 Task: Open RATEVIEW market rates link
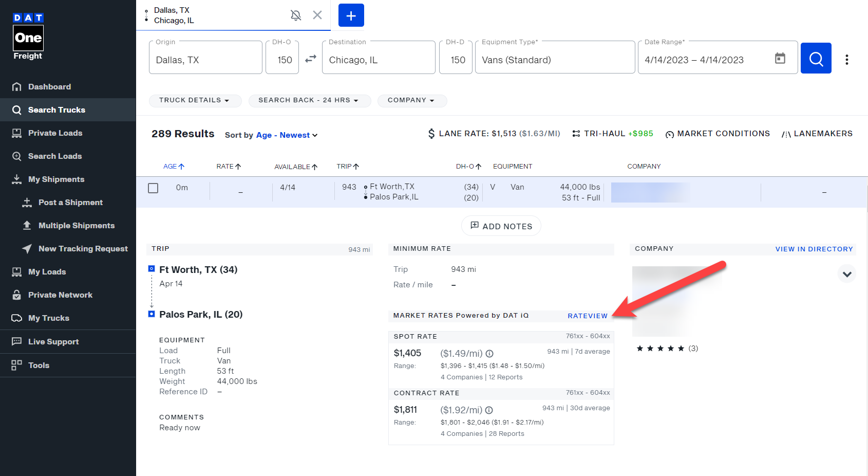[x=588, y=316]
